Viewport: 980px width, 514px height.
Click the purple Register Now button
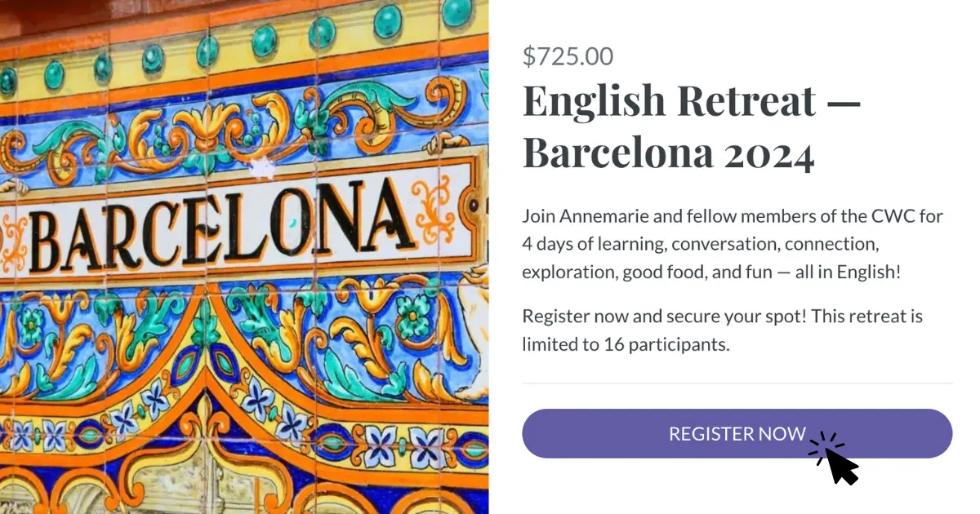point(737,433)
